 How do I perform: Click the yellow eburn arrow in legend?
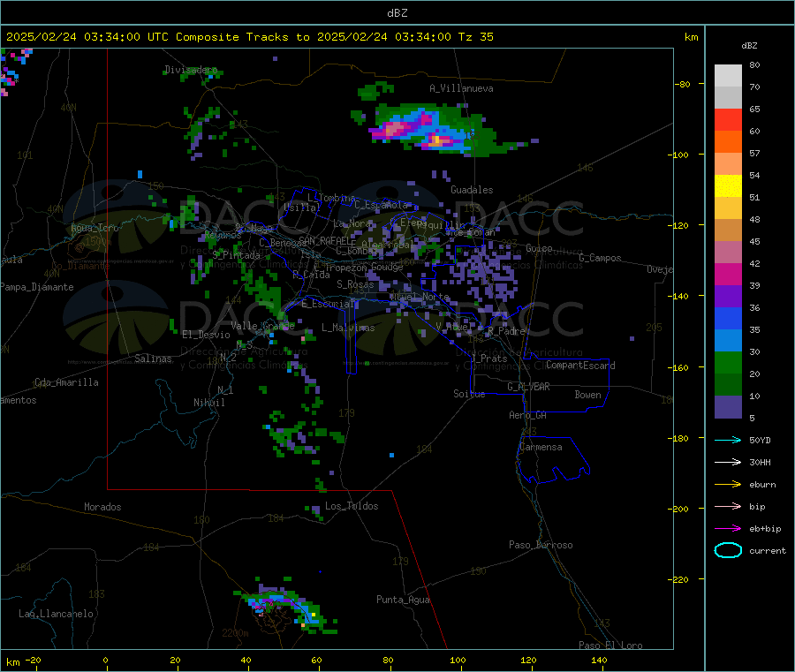click(728, 485)
